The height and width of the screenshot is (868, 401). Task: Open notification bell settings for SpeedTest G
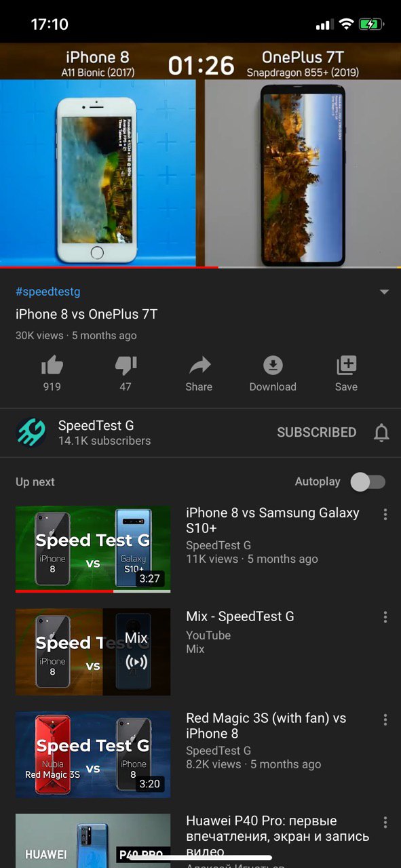coord(382,433)
